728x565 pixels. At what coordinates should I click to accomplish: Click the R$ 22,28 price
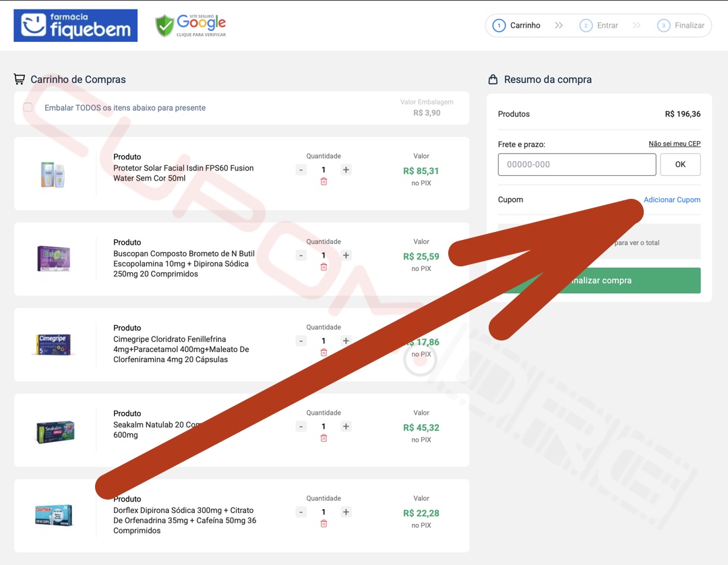[x=421, y=513]
